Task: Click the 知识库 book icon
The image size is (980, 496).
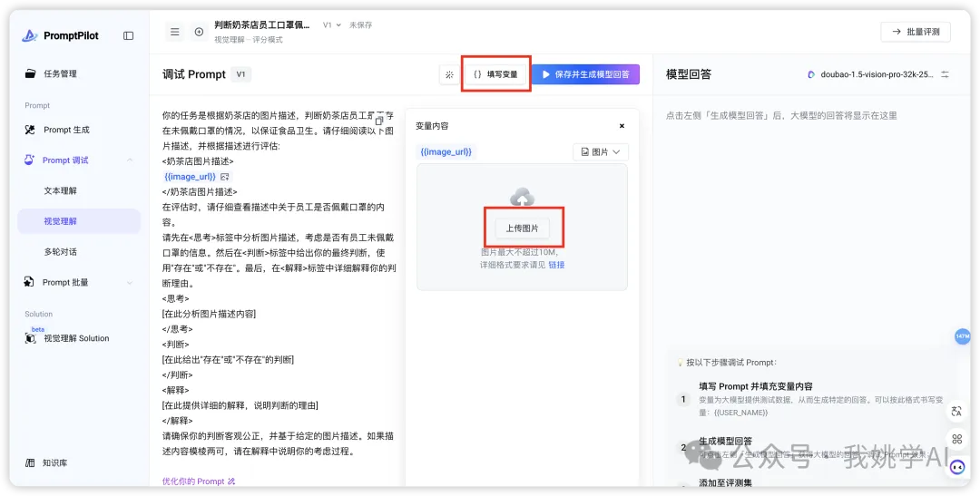Action: click(x=30, y=462)
